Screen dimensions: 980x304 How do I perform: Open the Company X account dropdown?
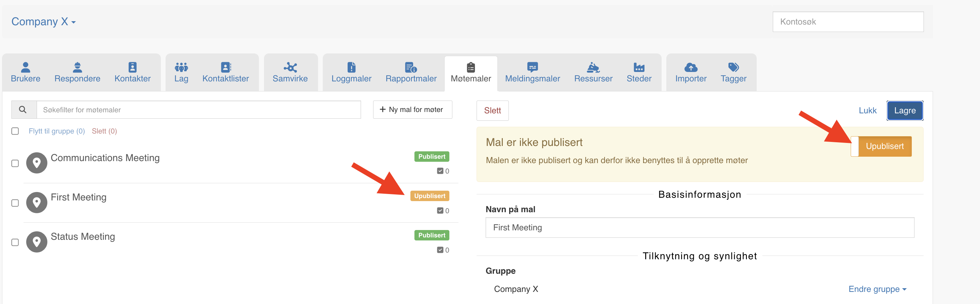[43, 22]
